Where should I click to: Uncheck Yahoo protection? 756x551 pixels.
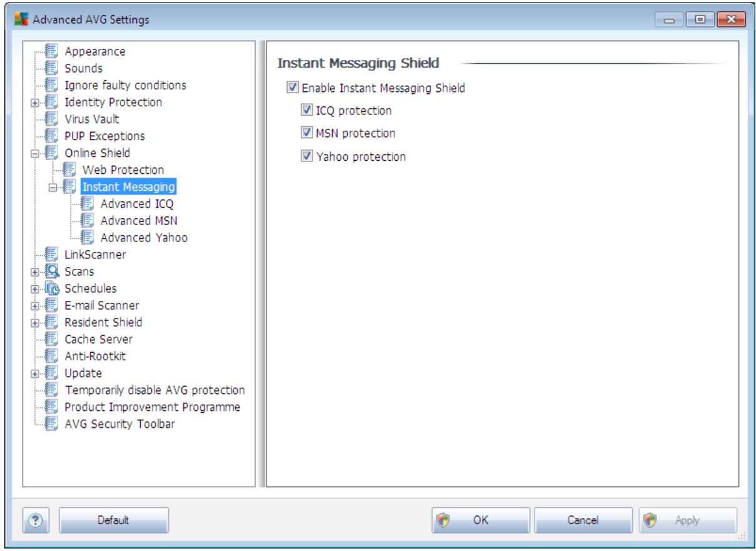pos(306,156)
